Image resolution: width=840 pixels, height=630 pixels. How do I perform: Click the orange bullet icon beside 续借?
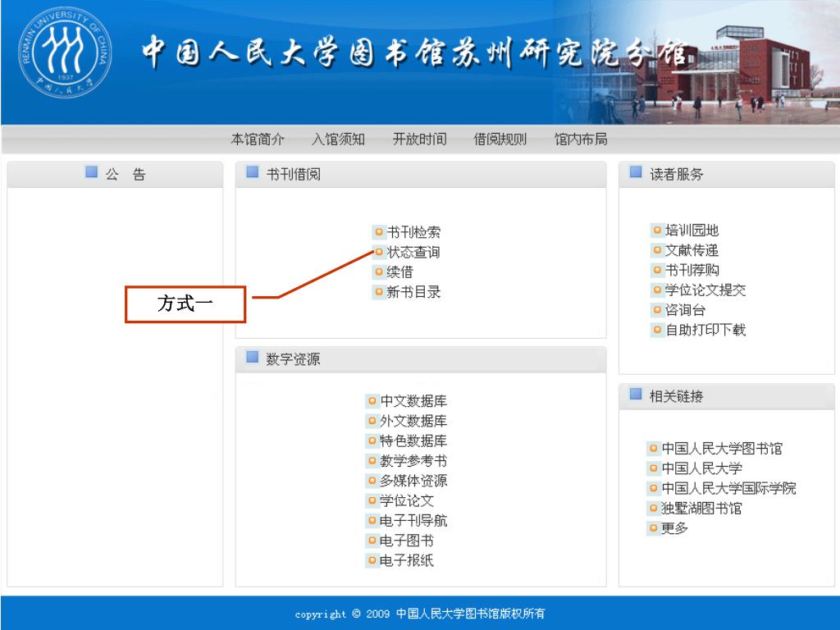(379, 272)
